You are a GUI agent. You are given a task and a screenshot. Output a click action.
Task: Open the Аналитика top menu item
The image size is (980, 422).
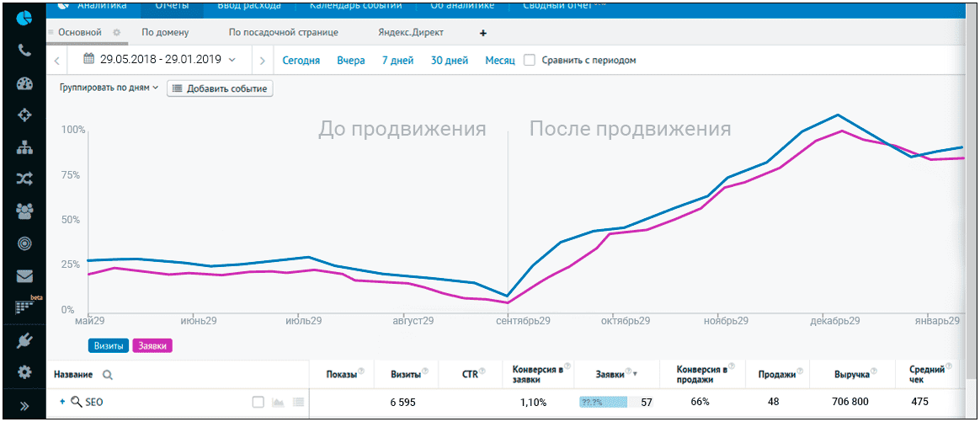pyautogui.click(x=102, y=6)
